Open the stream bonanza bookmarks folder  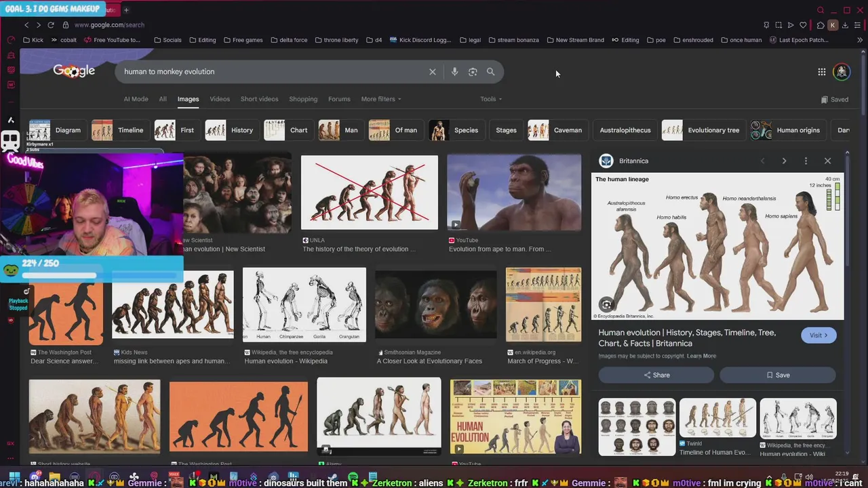coord(513,40)
